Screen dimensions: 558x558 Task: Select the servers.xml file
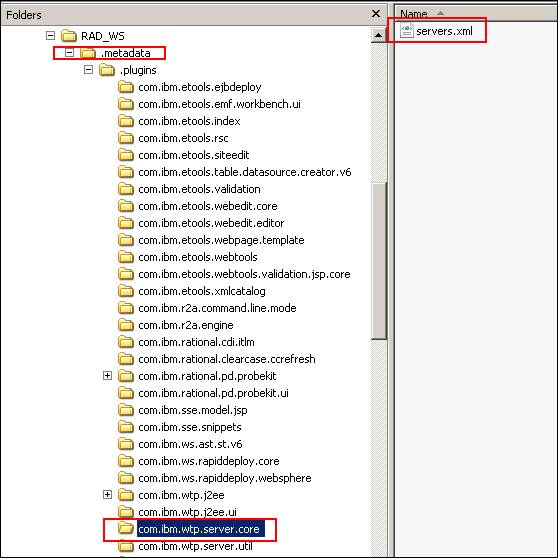pyautogui.click(x=444, y=31)
